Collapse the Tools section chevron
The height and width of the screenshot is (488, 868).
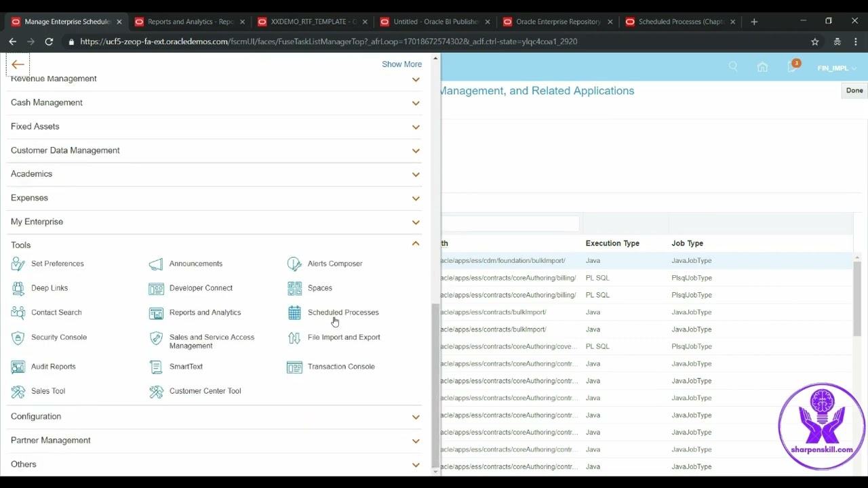point(416,243)
